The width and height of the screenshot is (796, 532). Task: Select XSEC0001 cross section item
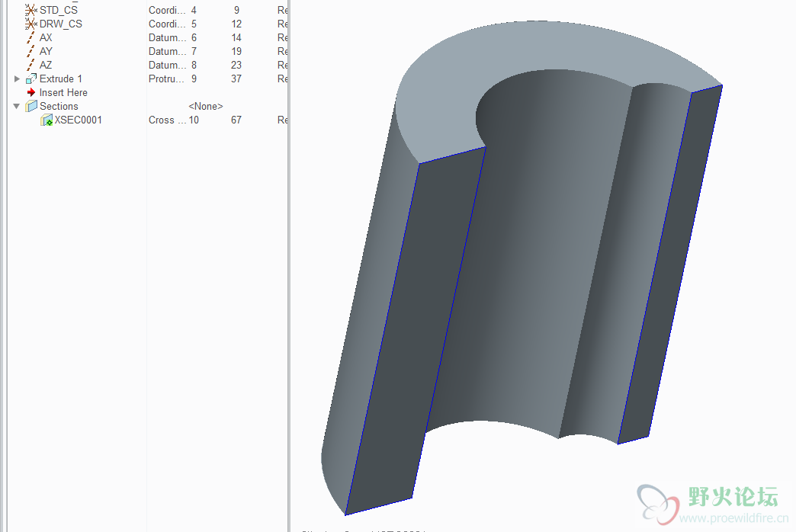pyautogui.click(x=79, y=120)
